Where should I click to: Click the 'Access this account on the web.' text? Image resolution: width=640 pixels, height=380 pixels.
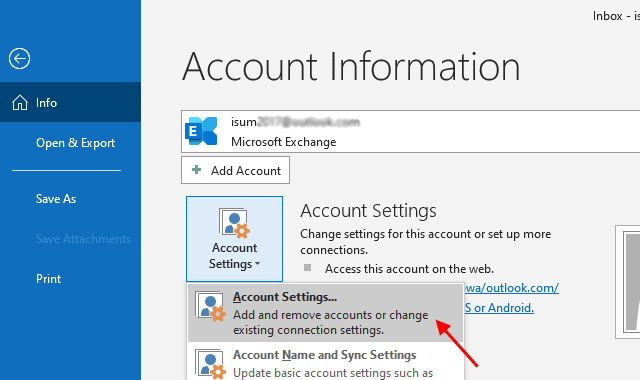point(409,269)
